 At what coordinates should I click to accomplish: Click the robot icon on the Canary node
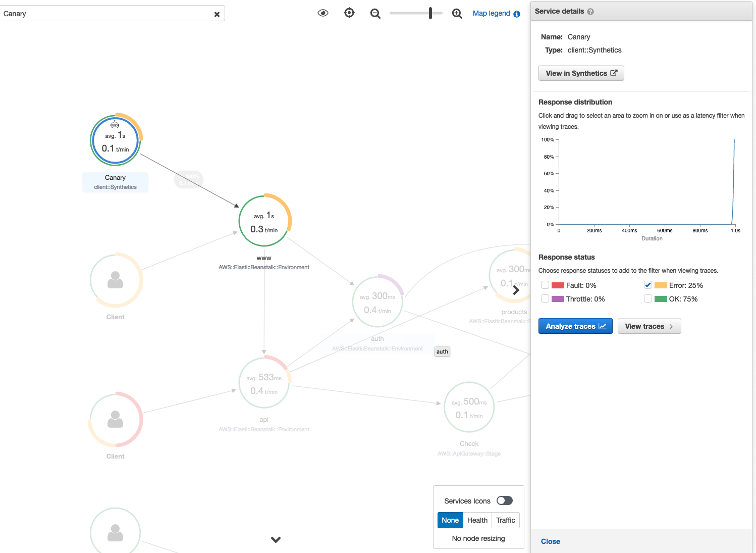coord(115,124)
